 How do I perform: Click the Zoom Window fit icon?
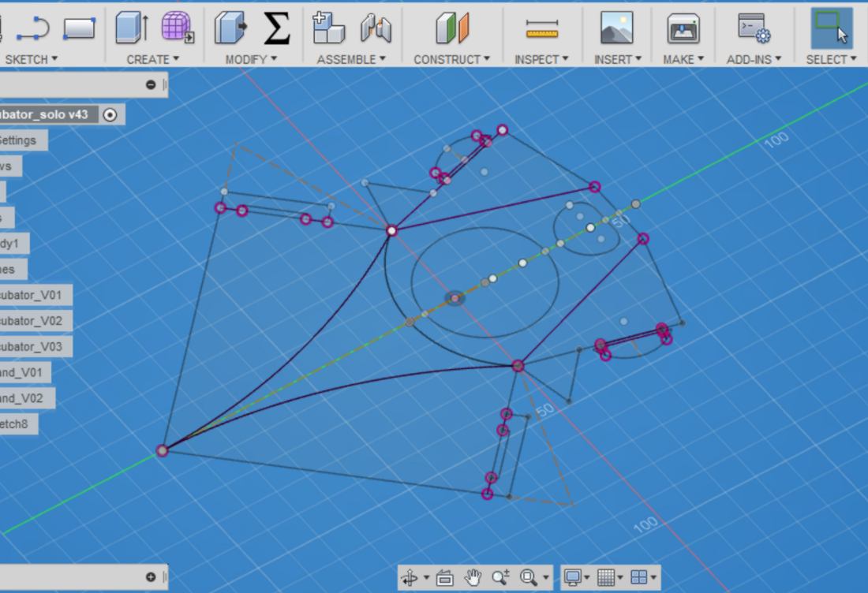[528, 578]
